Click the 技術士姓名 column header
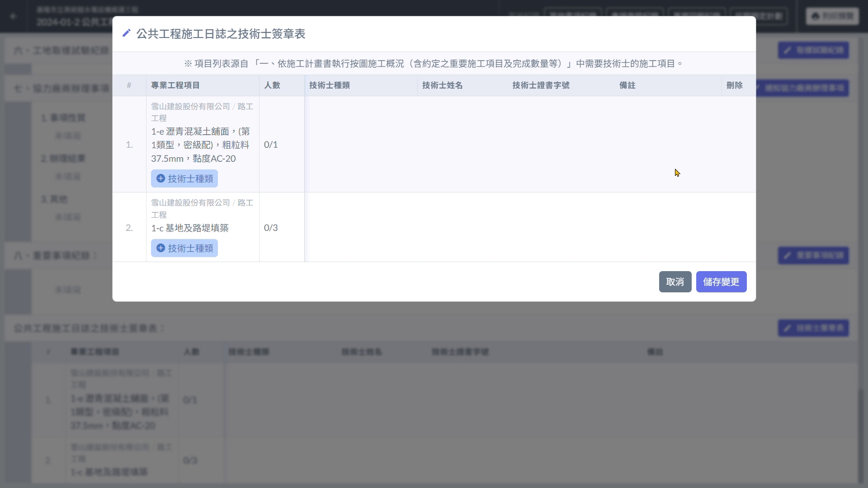The height and width of the screenshot is (488, 868). [x=442, y=85]
